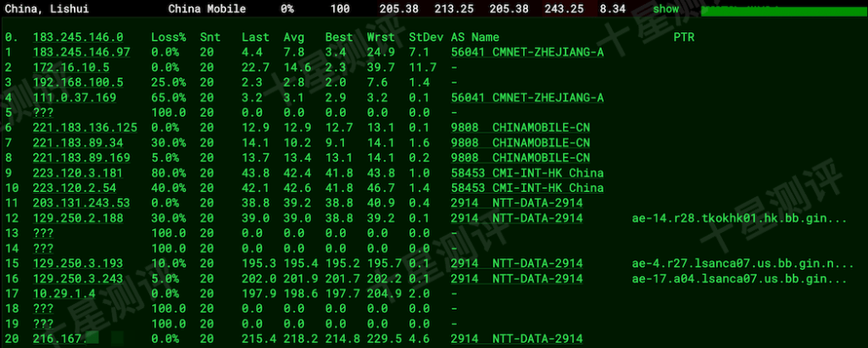Screen dimensions: 868x348
Task: Select worst latency 229.5 in hop 20
Action: click(x=384, y=339)
